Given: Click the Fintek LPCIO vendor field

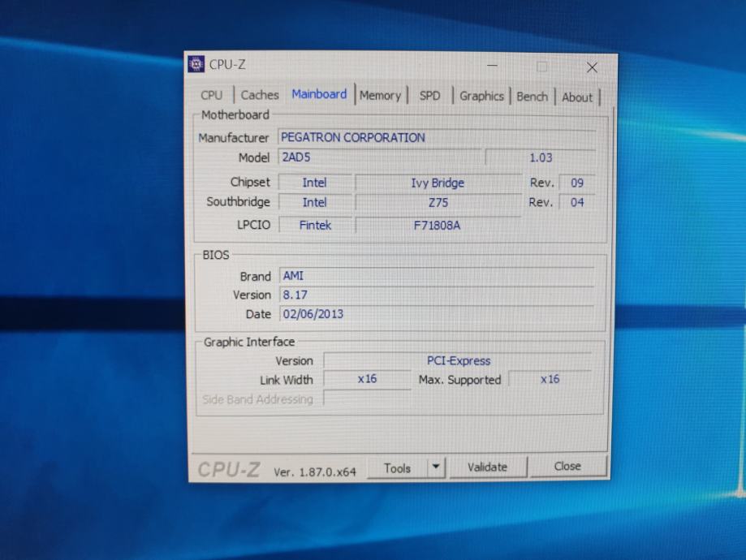Looking at the screenshot, I should click(315, 225).
